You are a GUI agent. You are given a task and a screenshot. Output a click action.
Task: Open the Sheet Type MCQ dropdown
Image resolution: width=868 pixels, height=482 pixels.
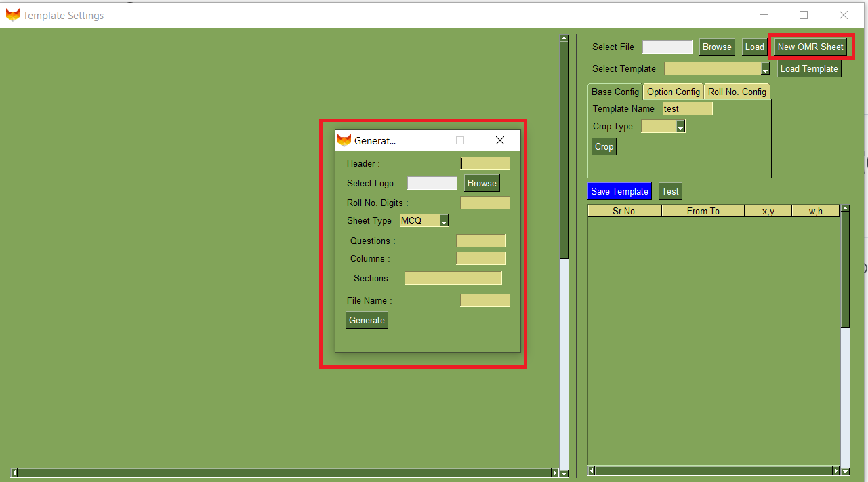point(444,221)
